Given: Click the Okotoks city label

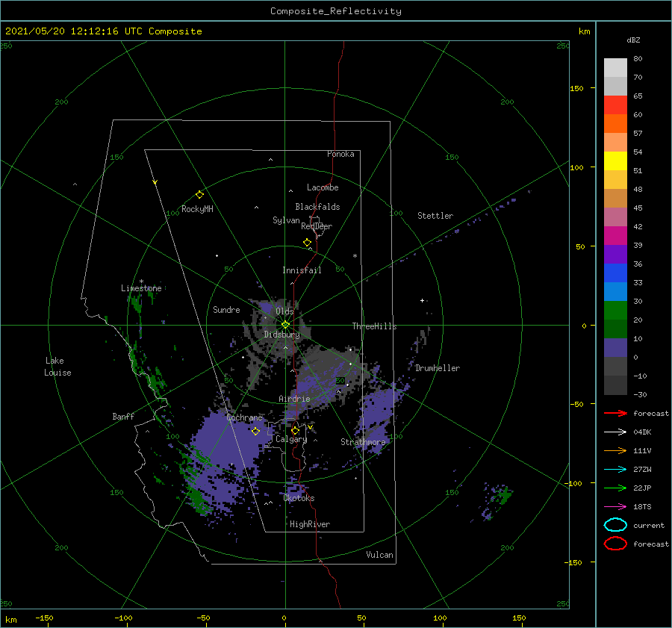Looking at the screenshot, I should [x=299, y=498].
